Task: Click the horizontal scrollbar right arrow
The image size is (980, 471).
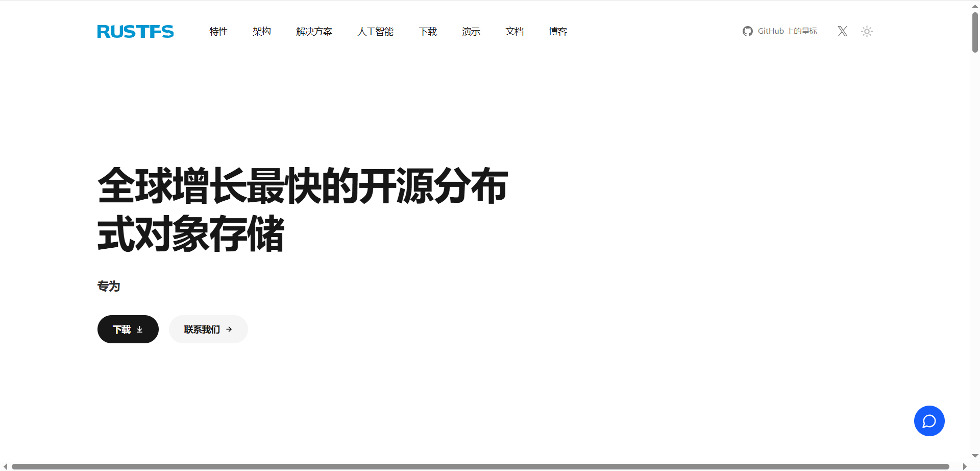Action: pos(965,466)
